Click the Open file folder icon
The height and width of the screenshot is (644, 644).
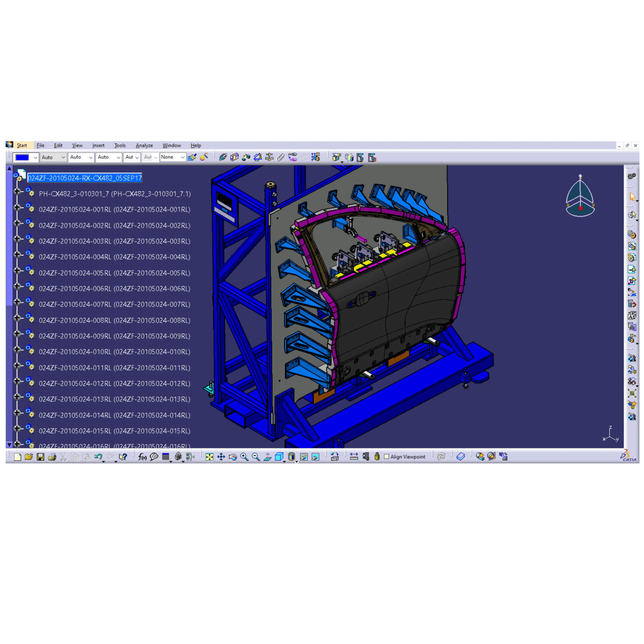(x=29, y=457)
